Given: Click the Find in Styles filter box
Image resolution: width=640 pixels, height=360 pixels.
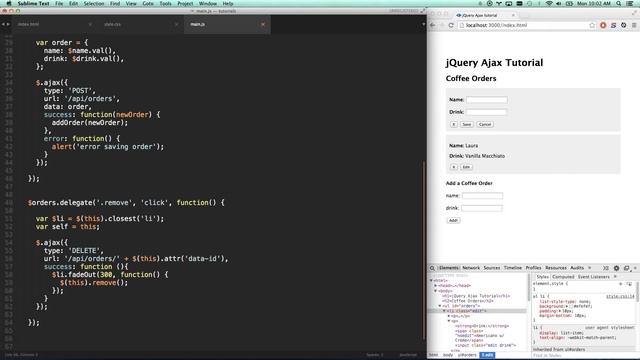Looking at the screenshot, I should (584, 356).
